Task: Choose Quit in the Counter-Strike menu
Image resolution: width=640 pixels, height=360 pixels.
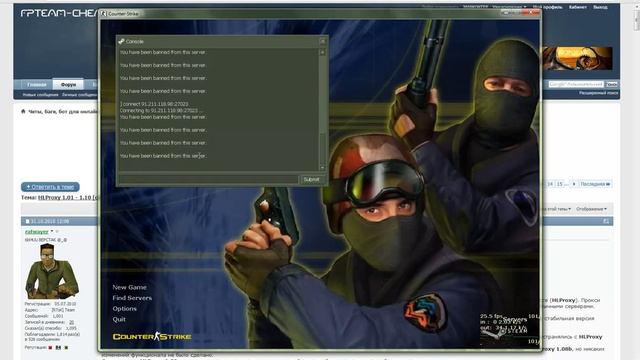Action: tap(119, 319)
